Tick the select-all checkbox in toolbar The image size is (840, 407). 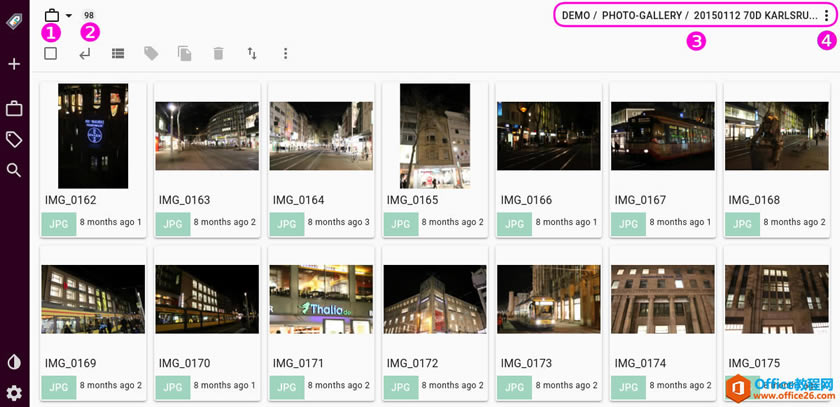coord(51,54)
